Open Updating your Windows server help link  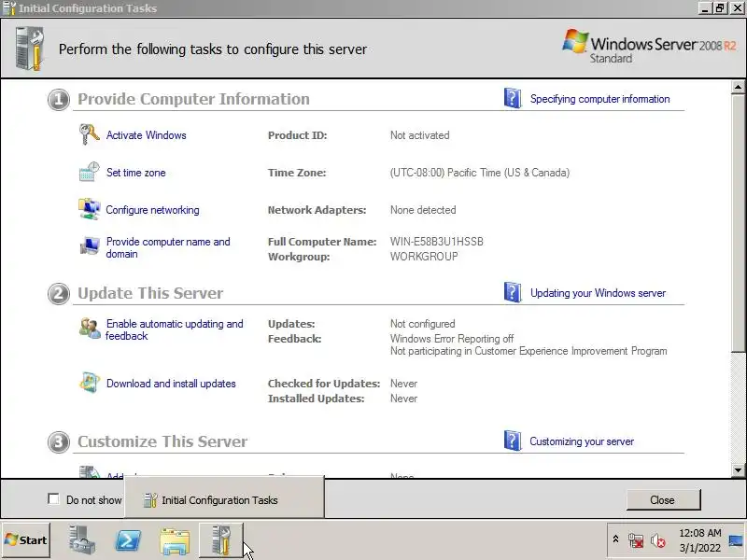pyautogui.click(x=598, y=293)
